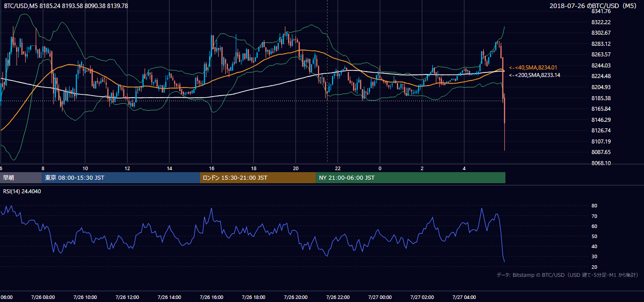Image resolution: width=644 pixels, height=302 pixels.
Task: Click the 7/26 08:00 bottom time label
Action: pyautogui.click(x=43, y=297)
